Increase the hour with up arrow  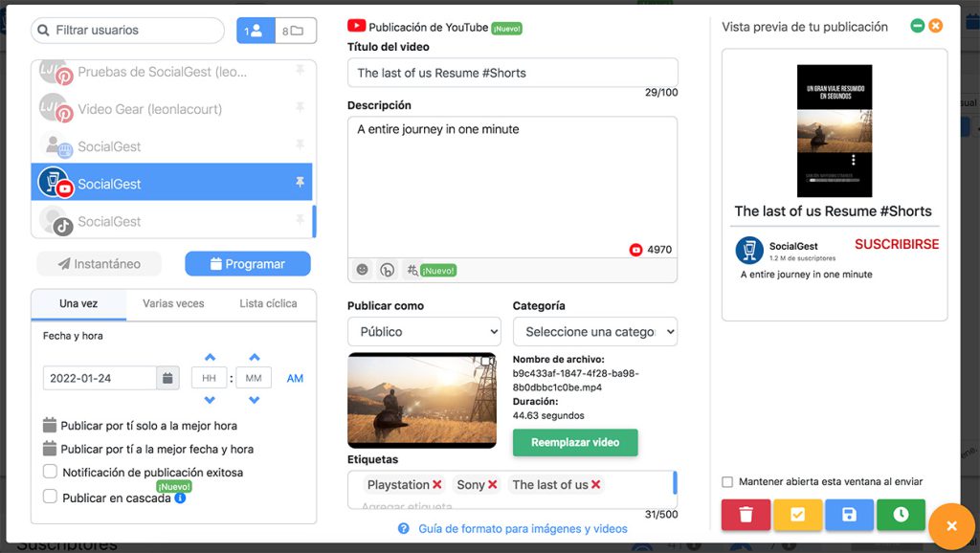(210, 358)
